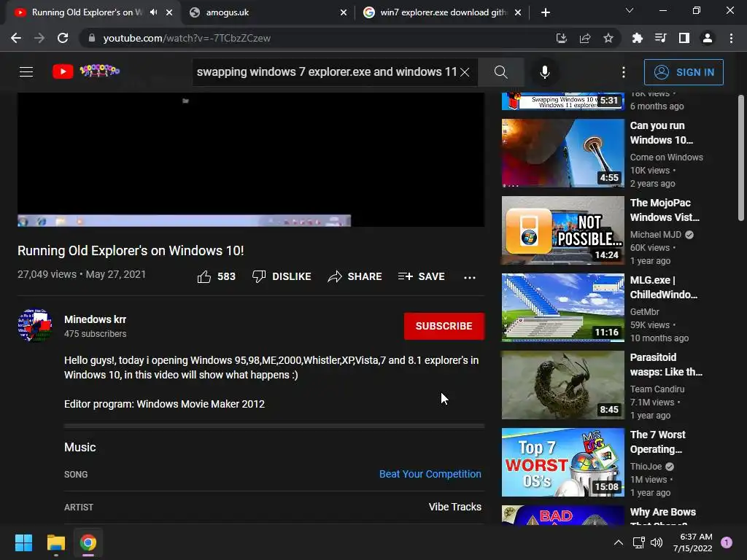
Task: Close the amogus.uk tab
Action: click(x=344, y=13)
